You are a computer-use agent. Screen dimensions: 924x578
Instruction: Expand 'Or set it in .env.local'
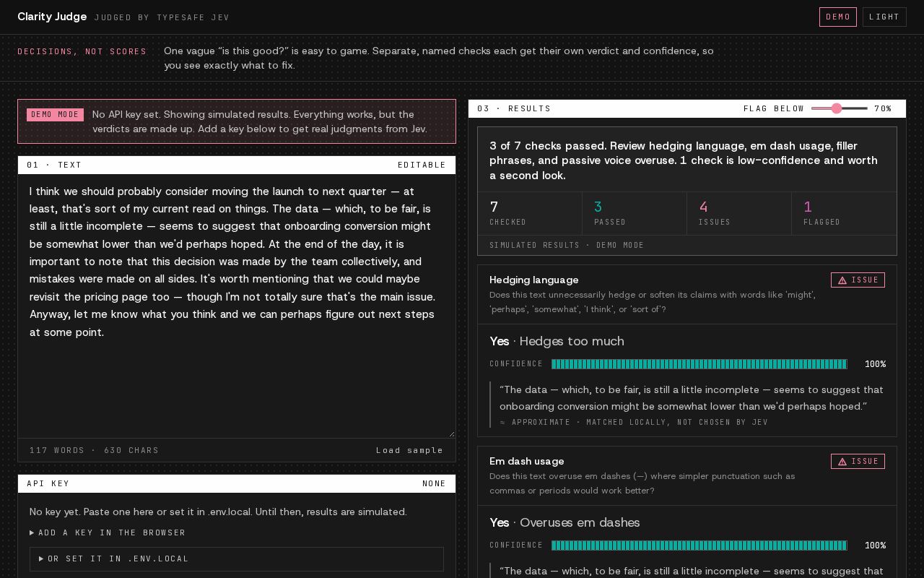(x=237, y=558)
